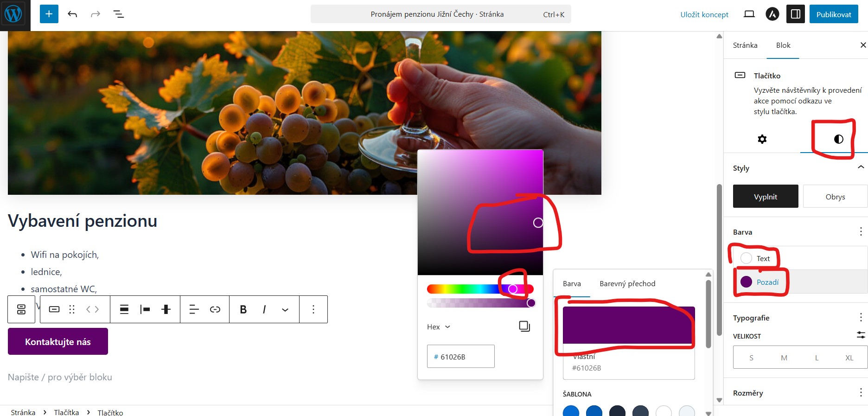Open document overview list icon
The height and width of the screenshot is (416, 868).
click(119, 14)
